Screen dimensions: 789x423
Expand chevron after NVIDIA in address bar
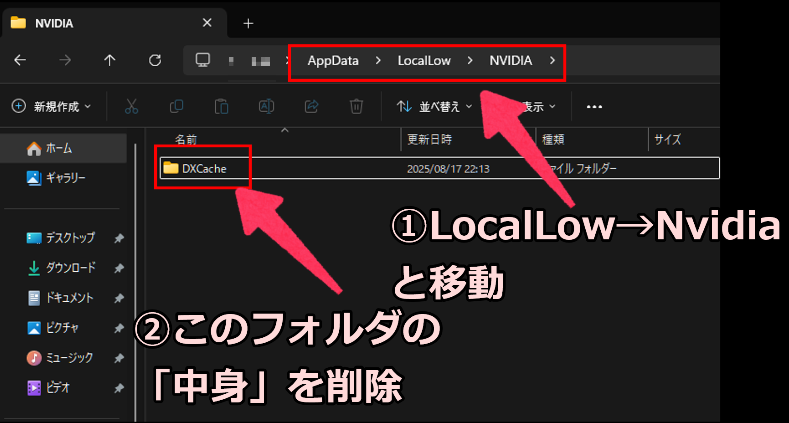click(x=553, y=61)
